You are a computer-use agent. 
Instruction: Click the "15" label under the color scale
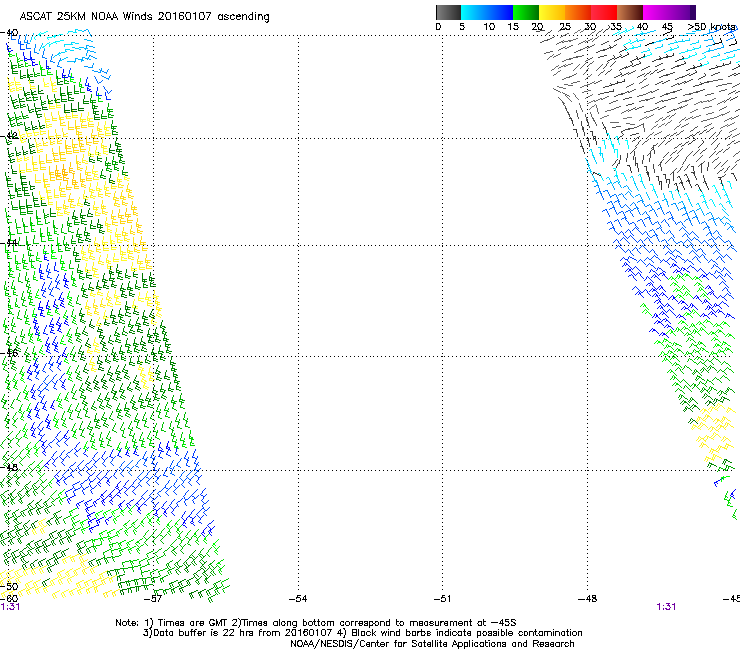[513, 27]
